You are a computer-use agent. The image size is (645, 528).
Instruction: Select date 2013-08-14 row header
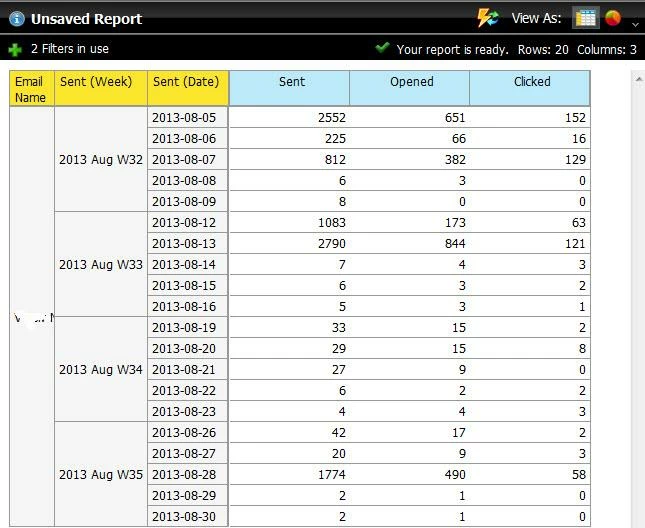click(x=188, y=264)
